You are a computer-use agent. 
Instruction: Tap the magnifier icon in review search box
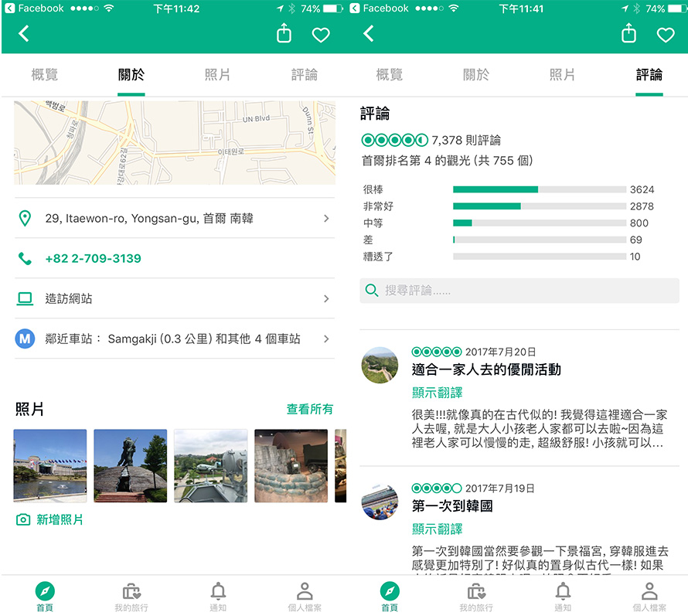point(372,290)
